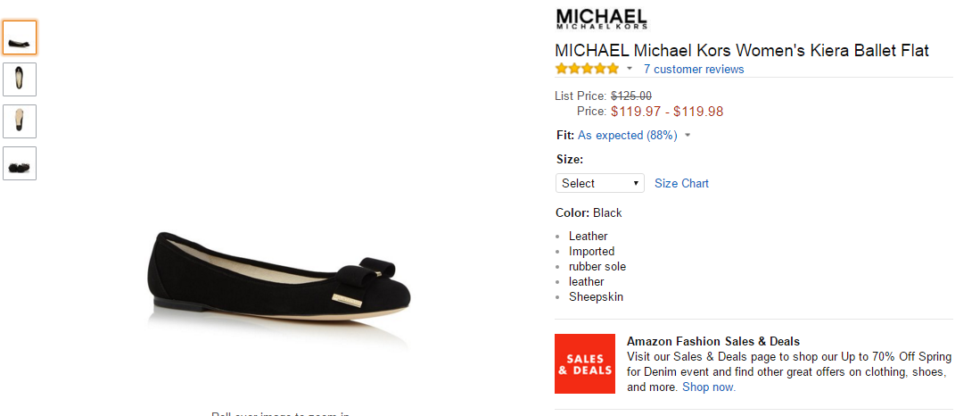
Task: Click the red Sales & Deals icon
Action: pos(585,363)
